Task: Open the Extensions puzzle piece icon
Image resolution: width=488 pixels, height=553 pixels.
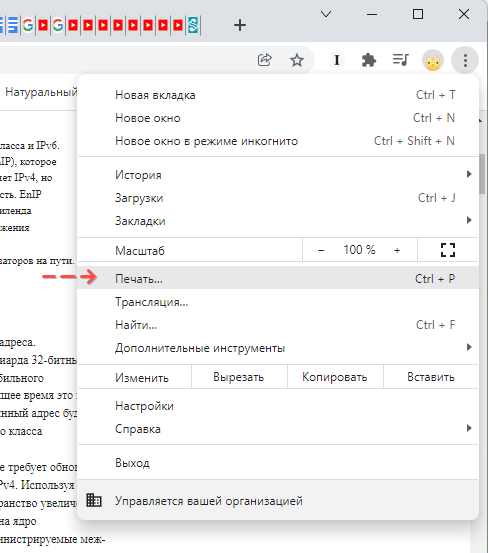Action: [x=369, y=60]
